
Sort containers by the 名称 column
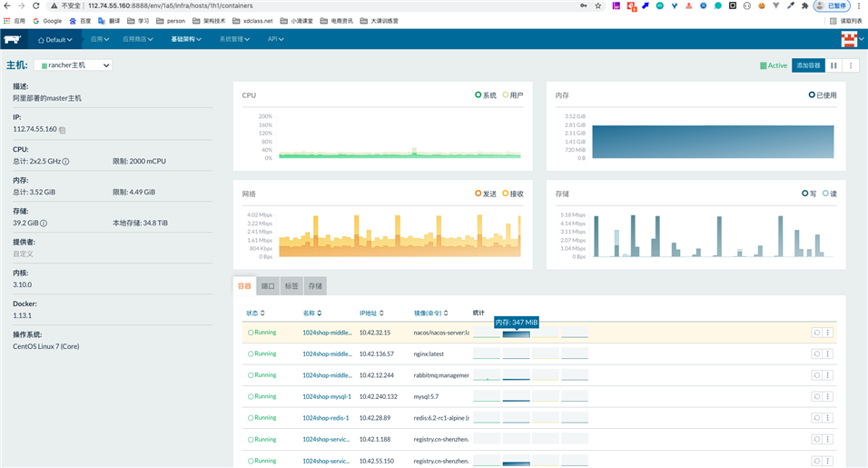[312, 314]
